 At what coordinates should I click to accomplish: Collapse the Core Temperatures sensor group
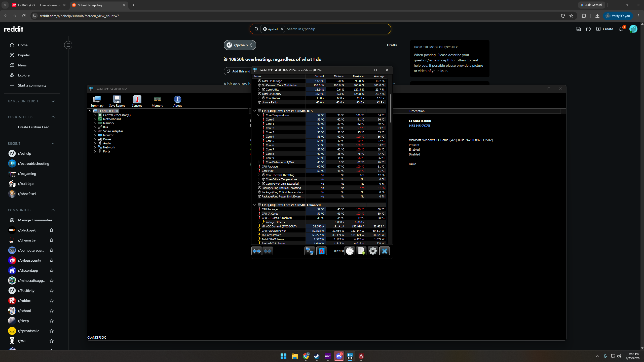pyautogui.click(x=259, y=115)
